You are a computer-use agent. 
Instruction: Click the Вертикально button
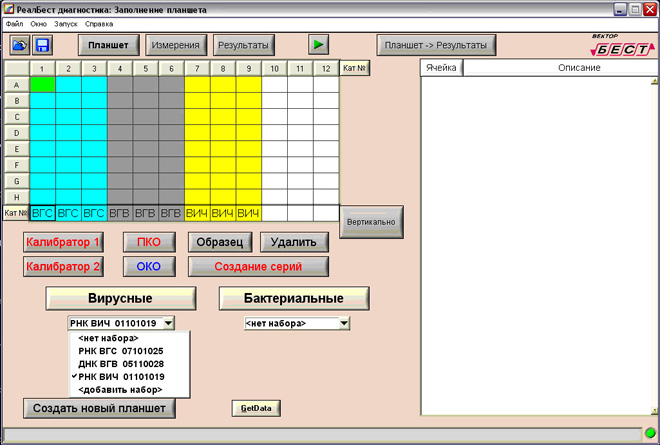coord(371,222)
